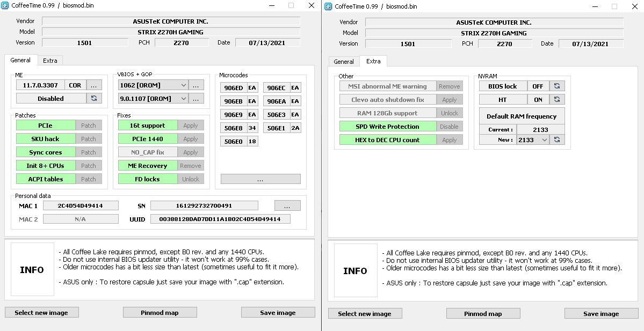The image size is (644, 331).
Task: Click Save image in right window
Action: (x=601, y=314)
